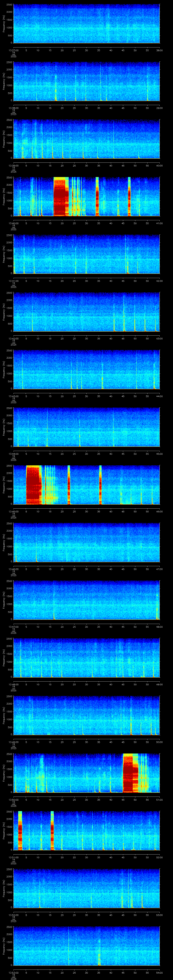This screenshot has height=980, width=173.
Task: Select the narrow red burst near 35s in 13:45 panel
Action: pos(100,485)
